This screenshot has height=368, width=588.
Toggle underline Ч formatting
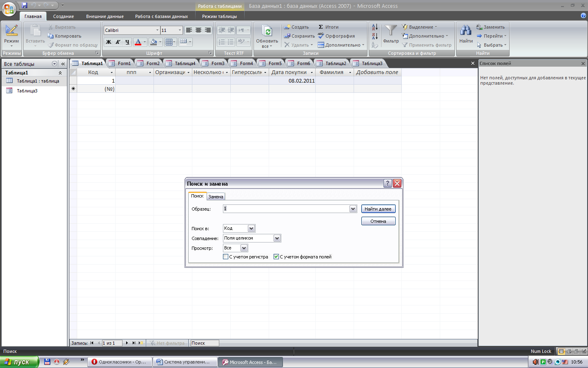coord(127,42)
